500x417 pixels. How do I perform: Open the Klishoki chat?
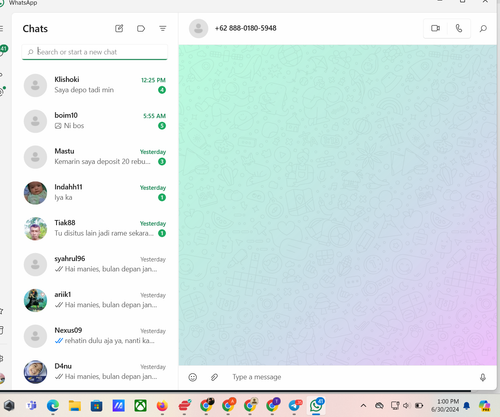click(95, 85)
